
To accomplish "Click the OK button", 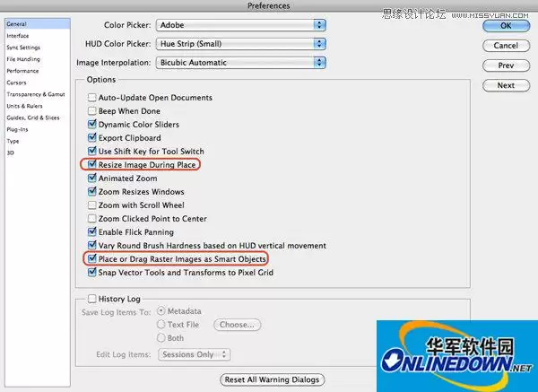I will tap(506, 26).
